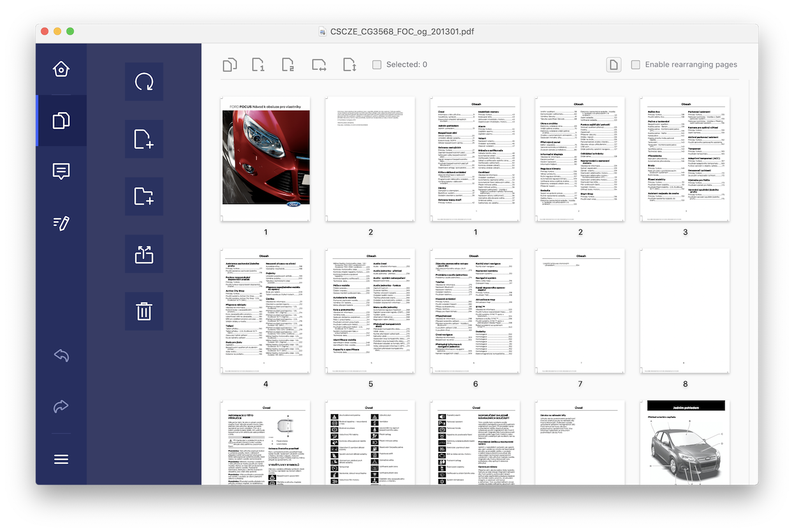The height and width of the screenshot is (532, 794).
Task: Click the select odd pages icon
Action: (258, 64)
